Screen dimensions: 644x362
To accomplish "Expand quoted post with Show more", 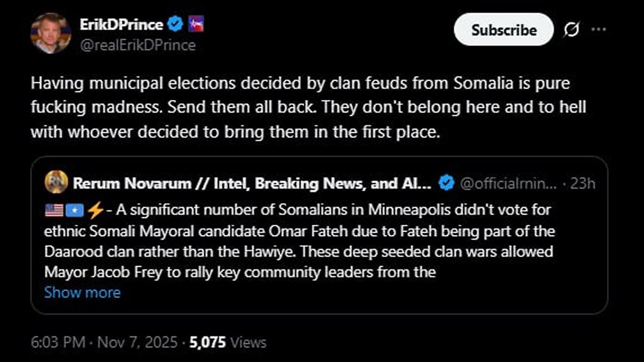I will point(82,293).
